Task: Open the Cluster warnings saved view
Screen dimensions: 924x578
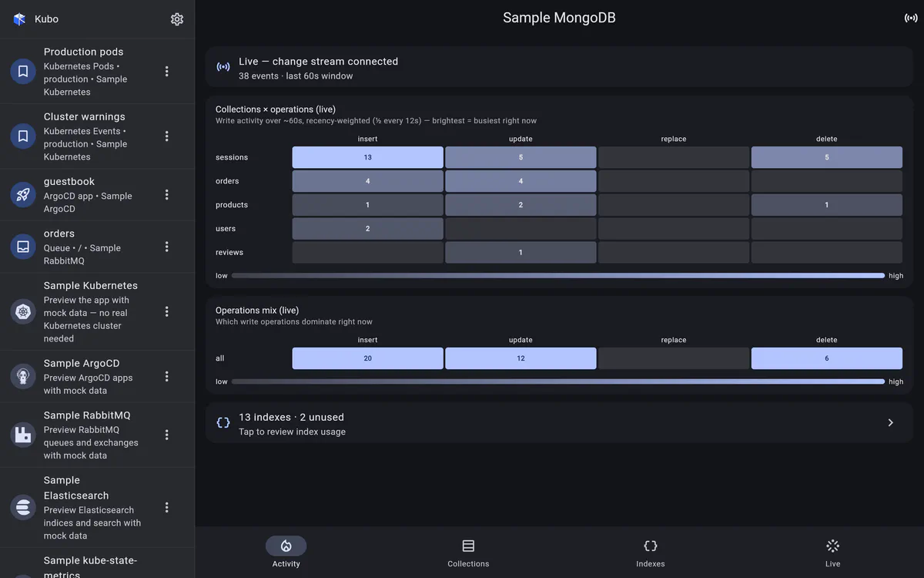Action: (97, 136)
